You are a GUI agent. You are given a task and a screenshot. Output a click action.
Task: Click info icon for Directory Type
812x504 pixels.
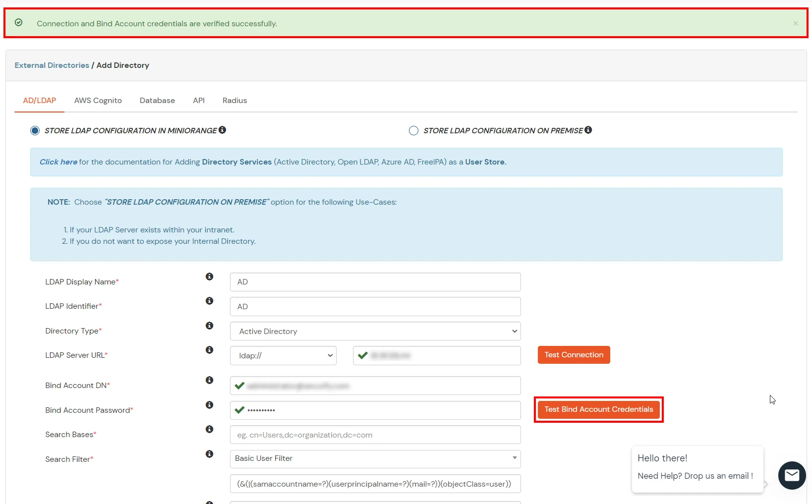point(210,326)
